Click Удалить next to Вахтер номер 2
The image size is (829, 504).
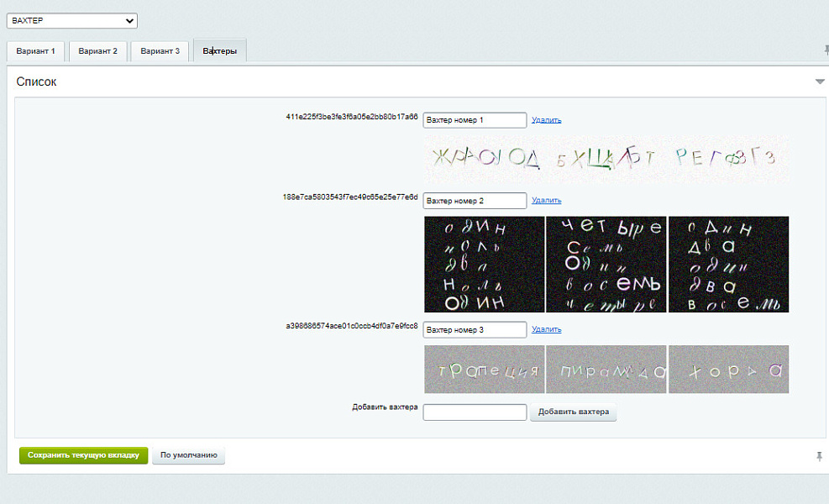coord(546,201)
